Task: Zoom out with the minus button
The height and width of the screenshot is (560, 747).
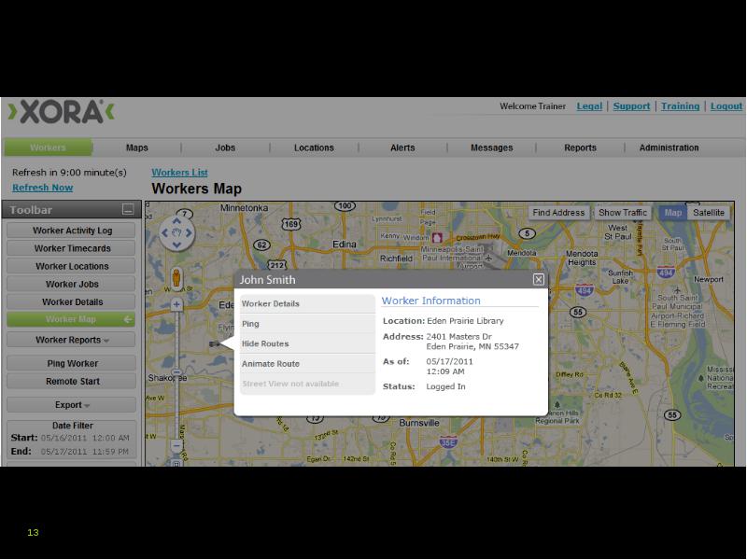Action: tap(176, 446)
